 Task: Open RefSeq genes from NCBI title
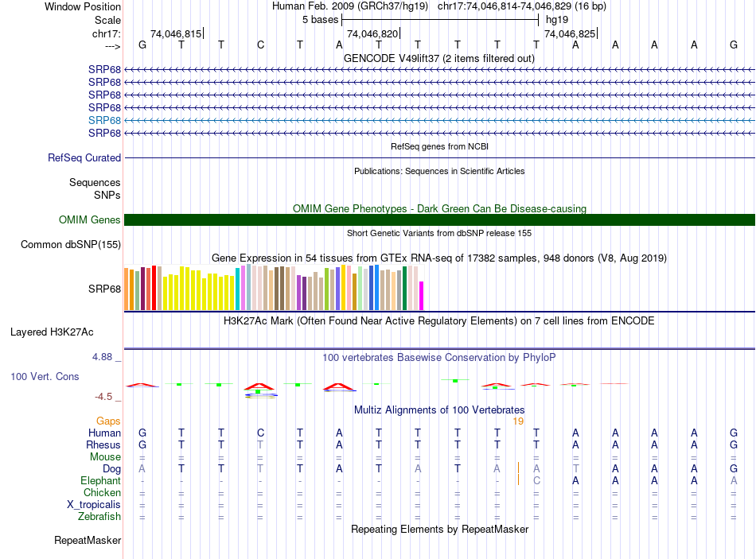(x=439, y=146)
